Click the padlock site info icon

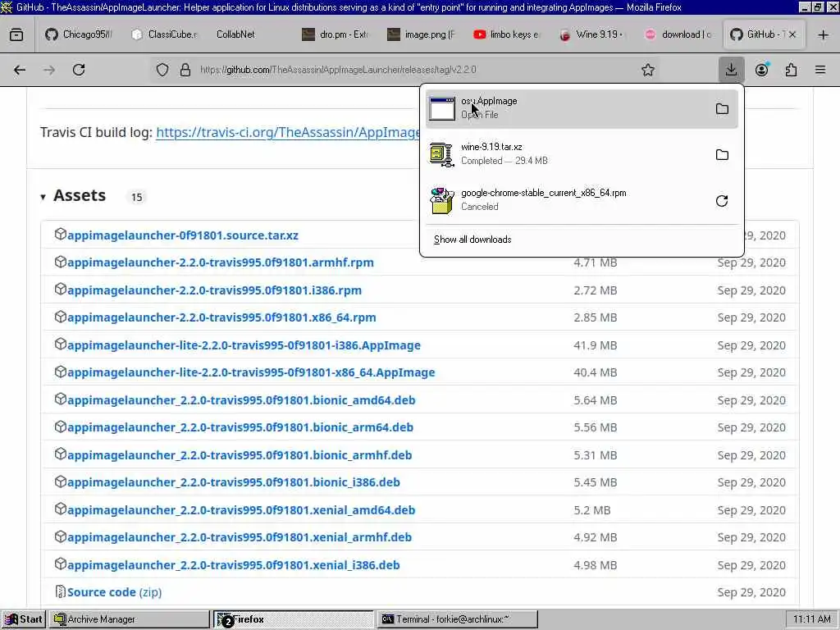[185, 70]
